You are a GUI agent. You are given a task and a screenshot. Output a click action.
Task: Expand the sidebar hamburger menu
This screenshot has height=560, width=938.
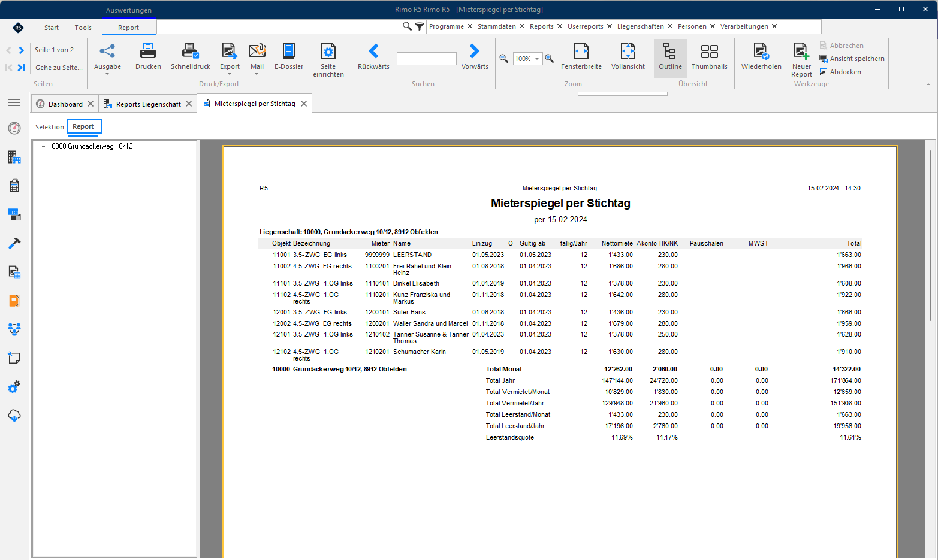tap(14, 103)
